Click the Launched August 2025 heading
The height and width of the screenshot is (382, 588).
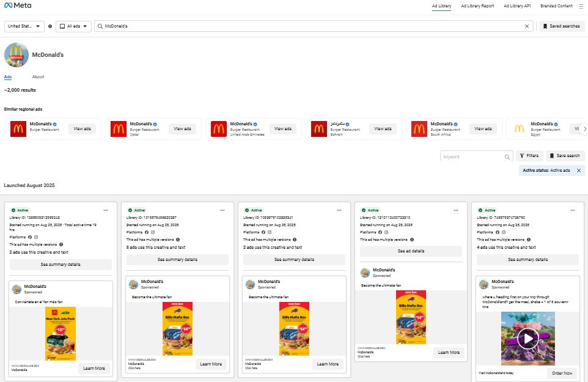click(29, 186)
